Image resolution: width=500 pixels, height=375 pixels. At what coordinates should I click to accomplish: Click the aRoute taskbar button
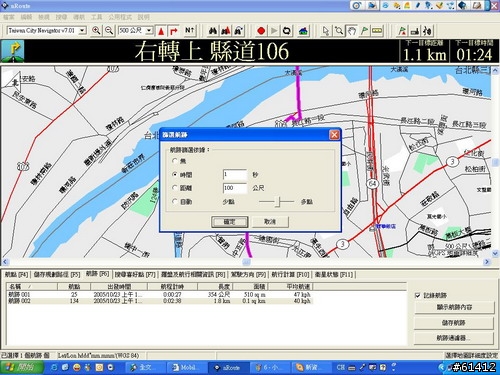click(228, 367)
